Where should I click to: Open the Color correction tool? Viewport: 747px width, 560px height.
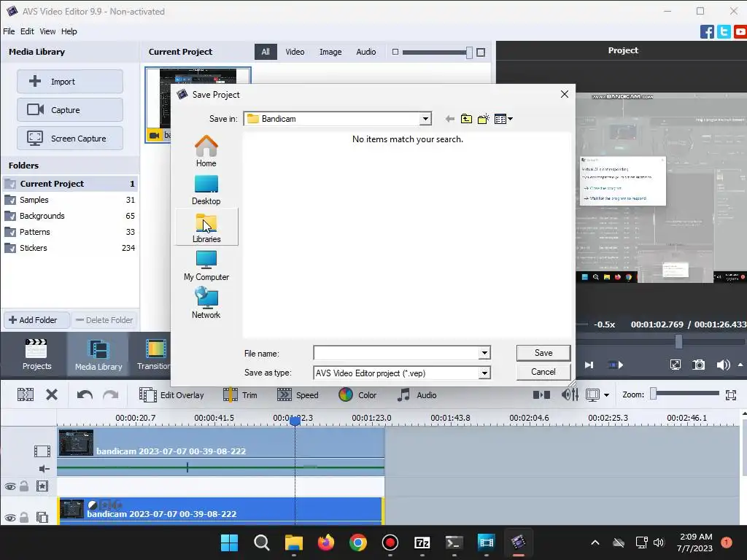click(x=357, y=394)
